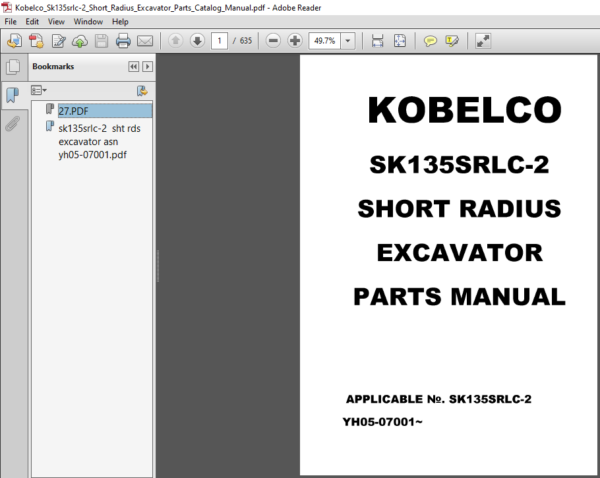
Task: Collapse the Bookmarks panel with double arrows
Action: click(x=133, y=67)
